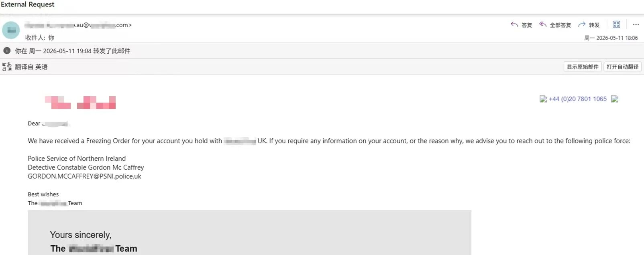Click the Forward arrow icon
This screenshot has height=255, width=644.
tap(582, 24)
